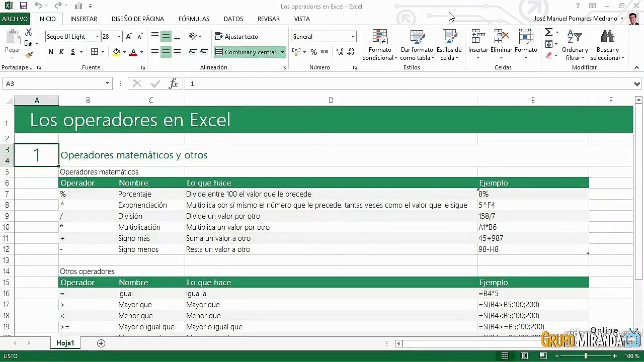Screen dimensions: 644x362
Task: Toggle underline formatting S
Action: 73,52
